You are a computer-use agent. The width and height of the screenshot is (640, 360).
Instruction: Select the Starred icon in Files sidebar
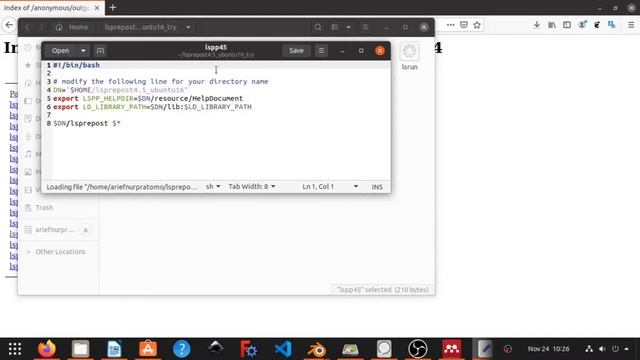28,65
